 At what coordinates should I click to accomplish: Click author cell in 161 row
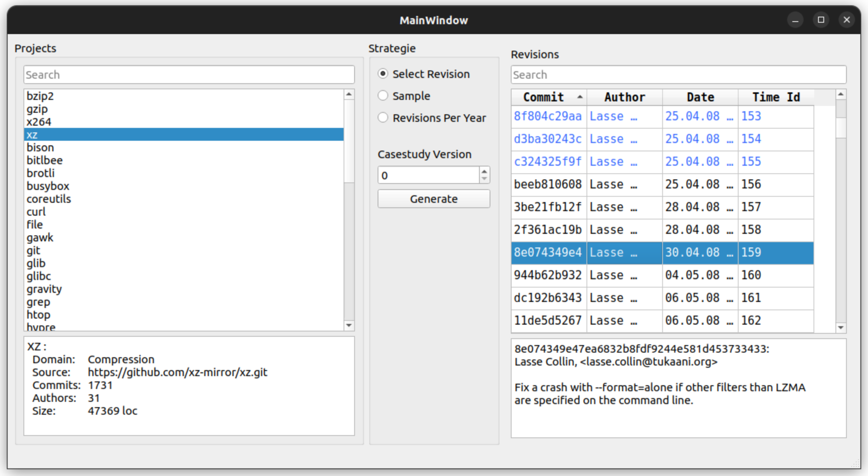tap(624, 298)
